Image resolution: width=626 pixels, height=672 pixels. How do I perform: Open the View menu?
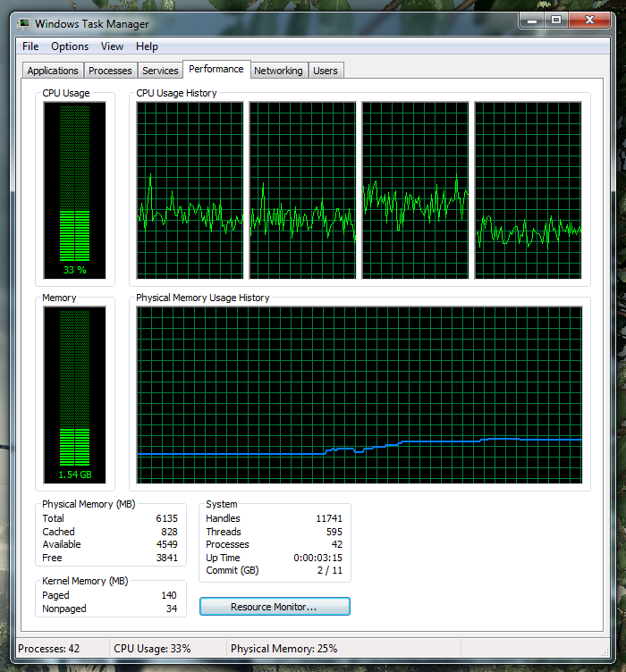pyautogui.click(x=112, y=46)
